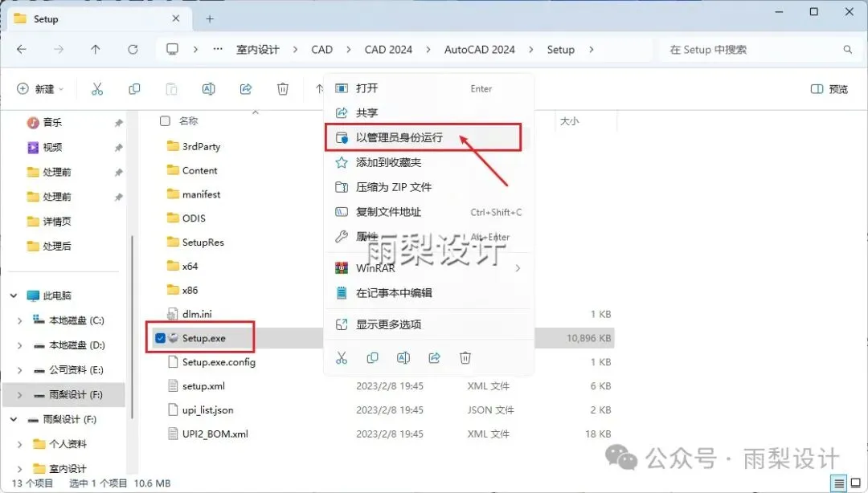Click 室内设计 breadcrumb segment
Screen dimensions: 868x493
coord(258,49)
